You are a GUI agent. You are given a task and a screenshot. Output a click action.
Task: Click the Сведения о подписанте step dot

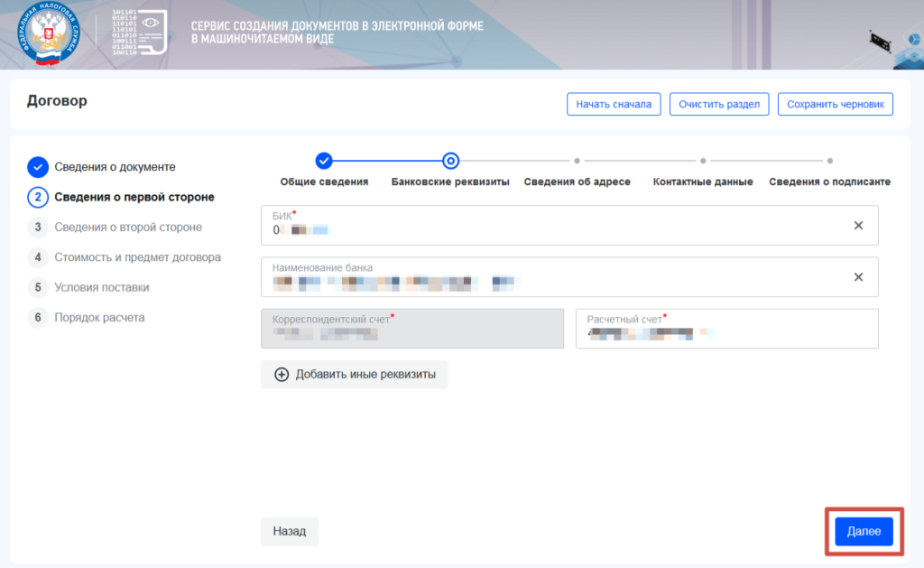830,161
